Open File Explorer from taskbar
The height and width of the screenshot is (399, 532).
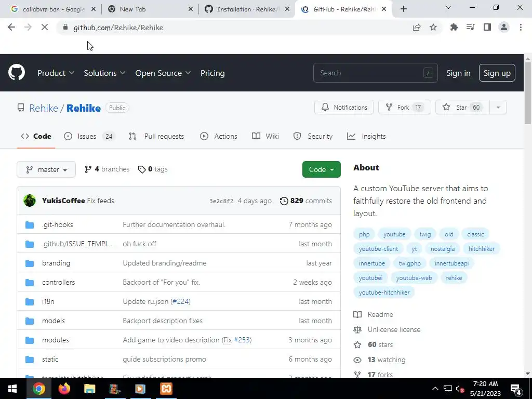89,389
